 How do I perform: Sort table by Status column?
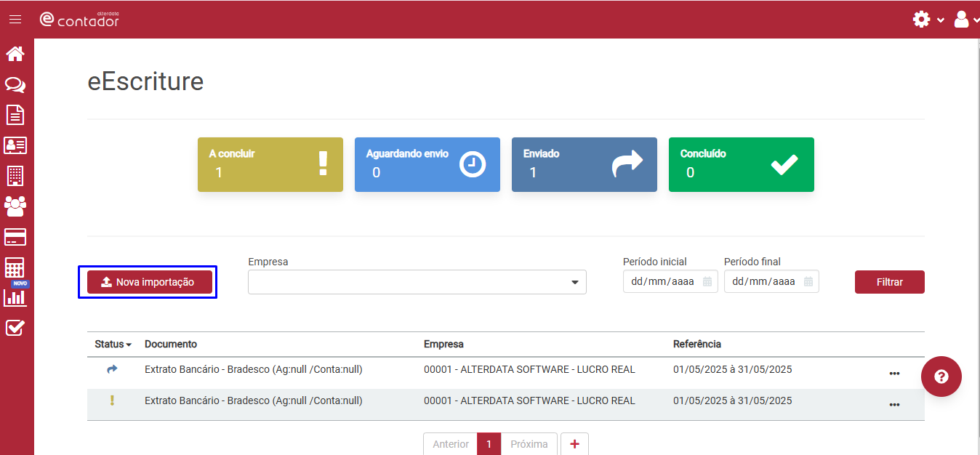click(113, 344)
